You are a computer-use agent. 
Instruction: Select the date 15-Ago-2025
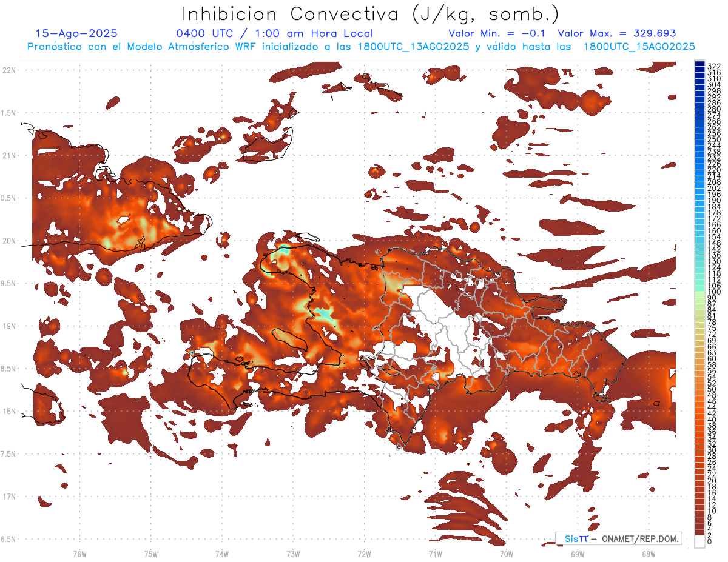coord(76,33)
